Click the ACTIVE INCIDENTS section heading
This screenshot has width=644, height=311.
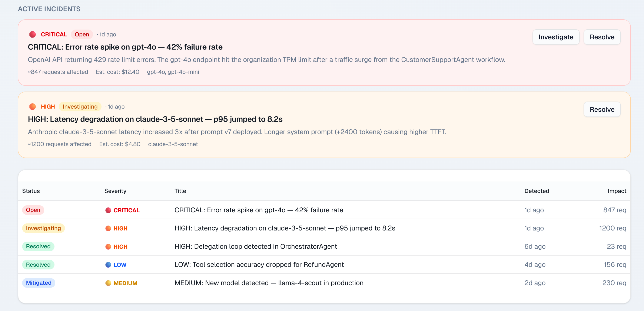click(x=49, y=9)
